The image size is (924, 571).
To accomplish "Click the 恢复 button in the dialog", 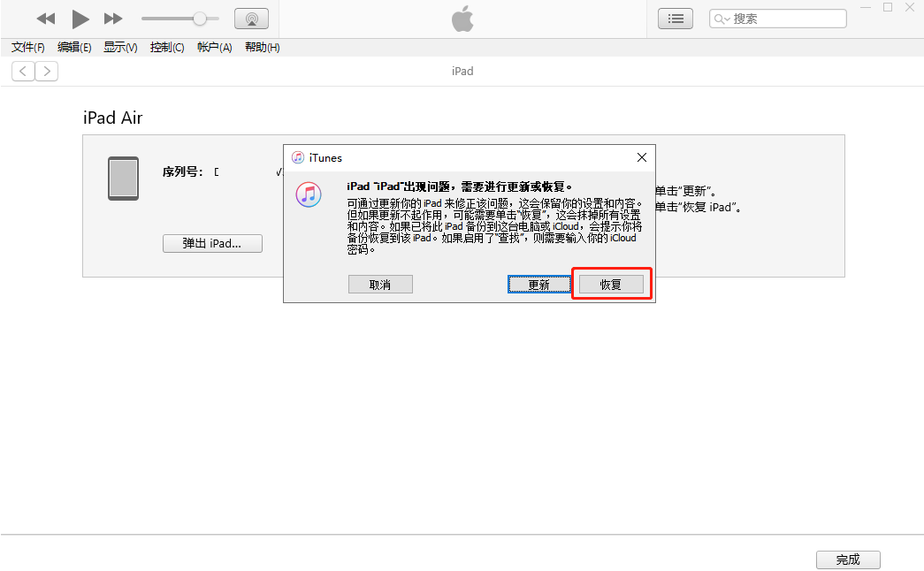I will (x=611, y=284).
